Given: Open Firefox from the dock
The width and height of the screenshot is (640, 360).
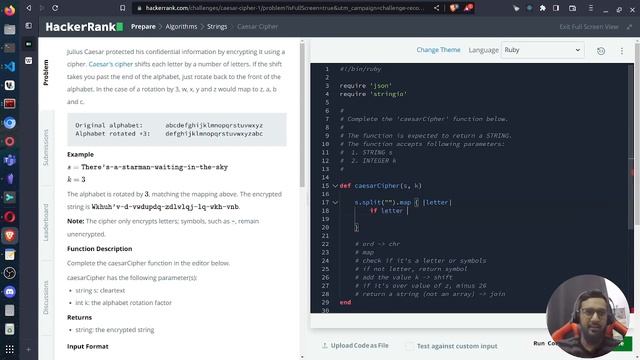Looking at the screenshot, I should pyautogui.click(x=9, y=10).
